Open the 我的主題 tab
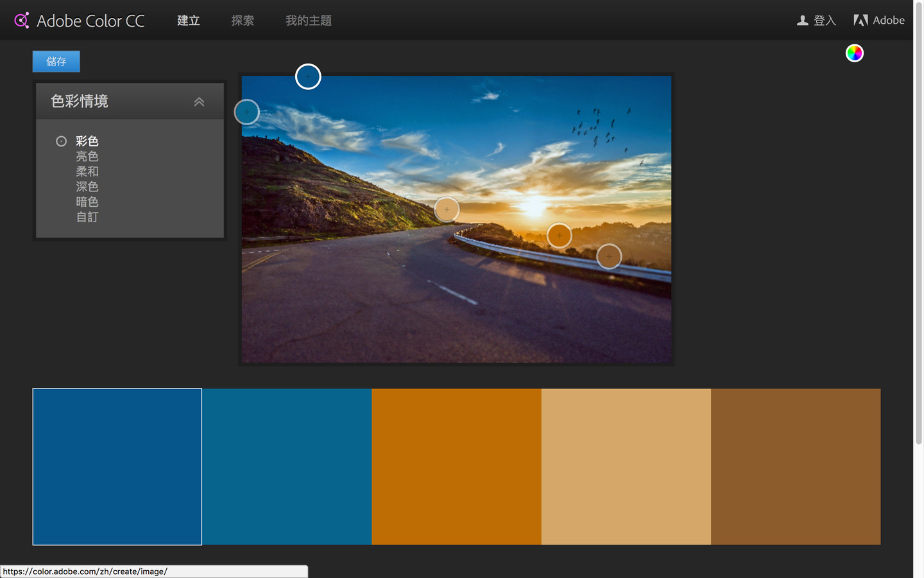 click(x=309, y=21)
